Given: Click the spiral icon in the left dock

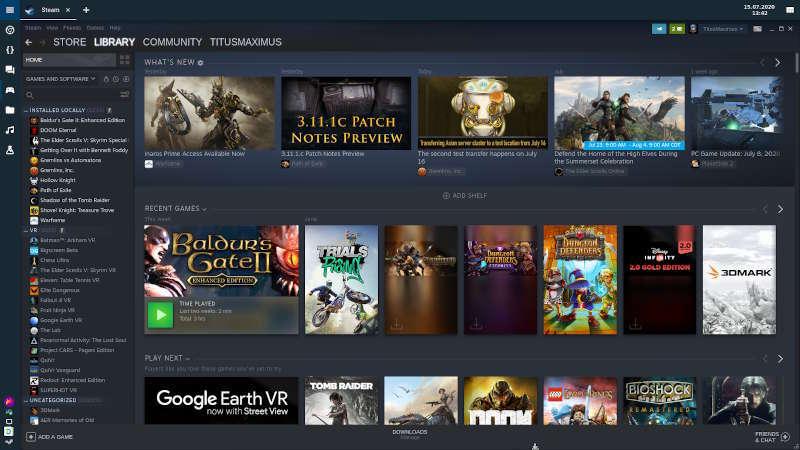Looking at the screenshot, I should (10, 30).
